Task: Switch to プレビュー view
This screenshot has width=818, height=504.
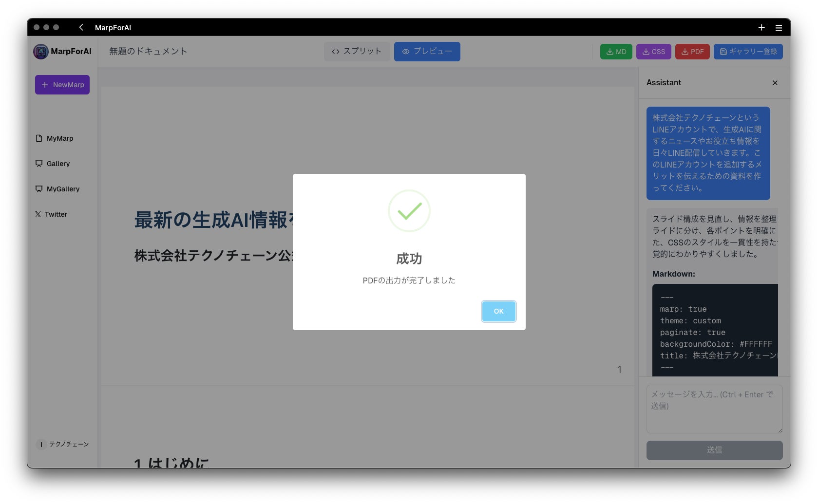Action: 427,52
